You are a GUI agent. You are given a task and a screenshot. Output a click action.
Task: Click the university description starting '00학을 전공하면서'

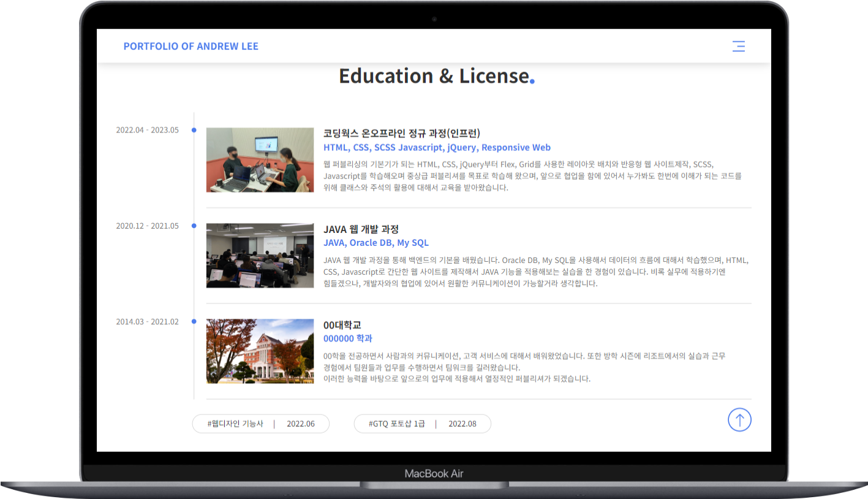pos(524,367)
